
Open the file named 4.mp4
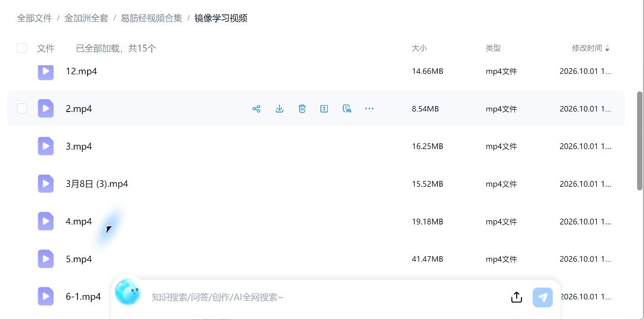tap(79, 221)
